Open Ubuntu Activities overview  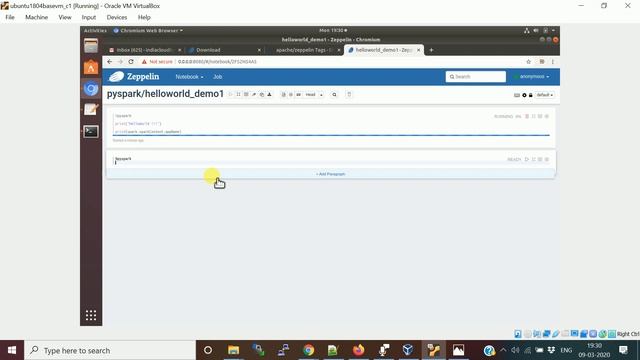click(95, 31)
